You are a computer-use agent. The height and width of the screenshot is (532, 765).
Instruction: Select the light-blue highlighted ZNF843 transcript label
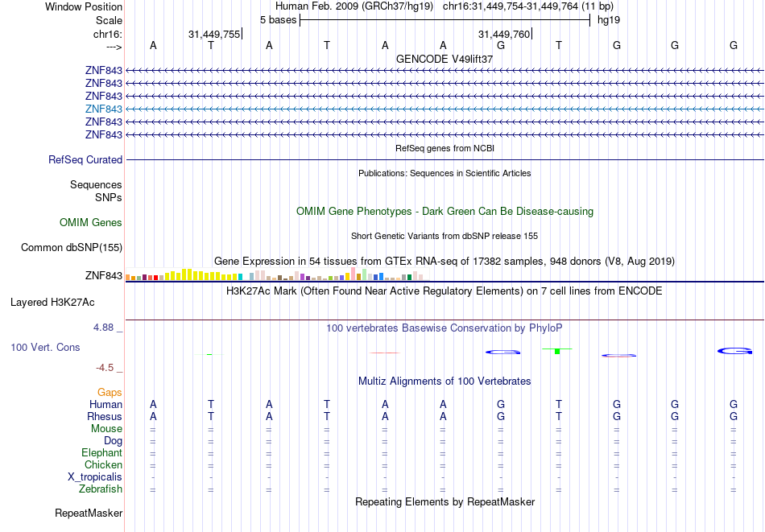tap(103, 109)
